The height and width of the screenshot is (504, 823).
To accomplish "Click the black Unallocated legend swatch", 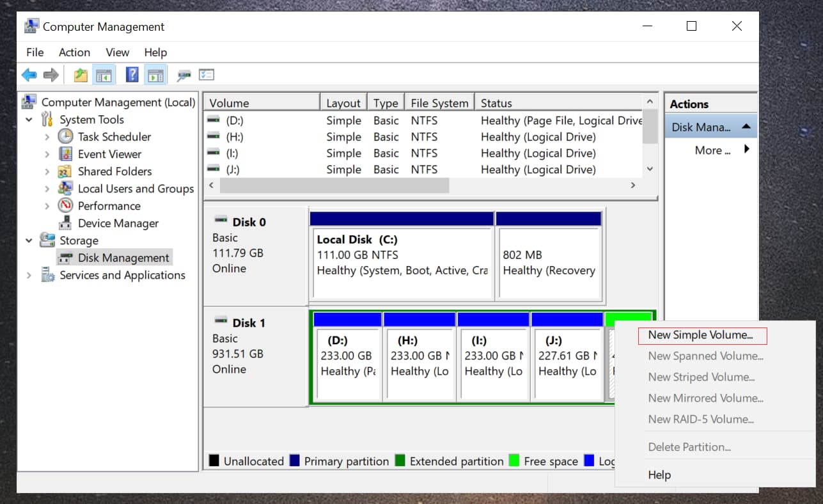I will (214, 461).
